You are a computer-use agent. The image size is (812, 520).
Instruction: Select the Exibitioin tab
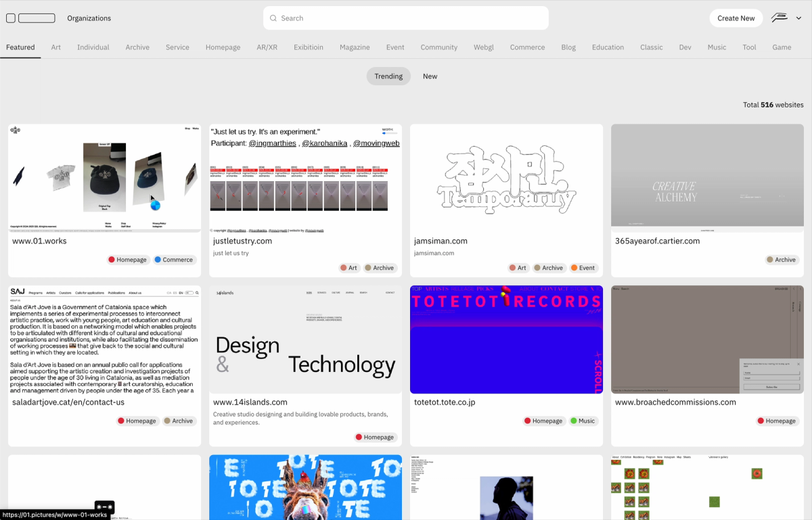(x=309, y=47)
